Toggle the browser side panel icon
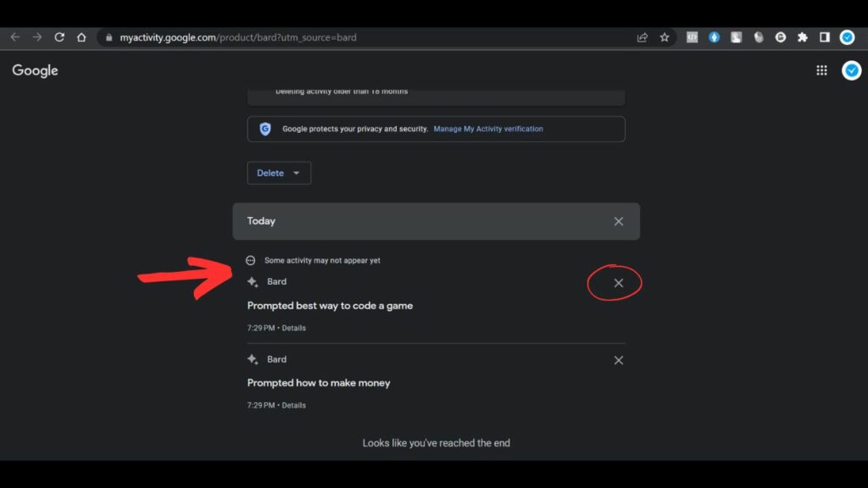 pyautogui.click(x=825, y=37)
